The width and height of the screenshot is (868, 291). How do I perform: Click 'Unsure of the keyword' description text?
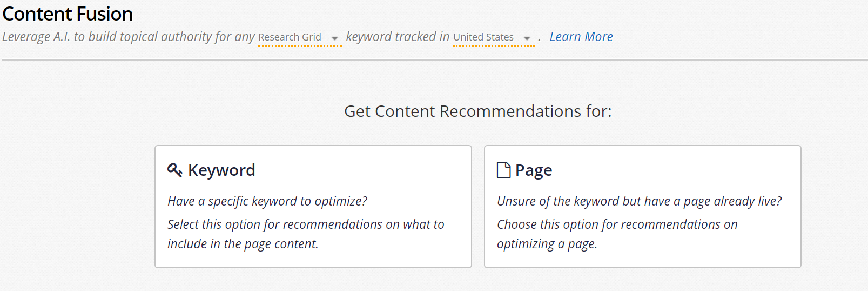tap(640, 201)
